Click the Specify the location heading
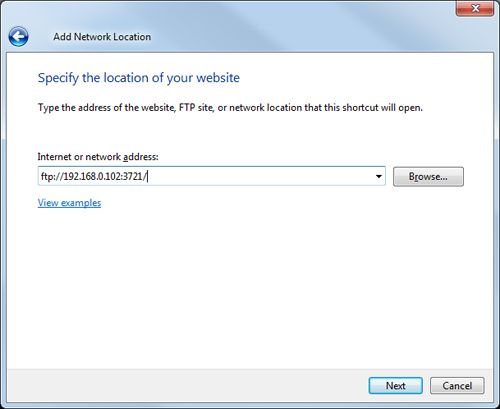This screenshot has height=409, width=500. pyautogui.click(x=139, y=78)
